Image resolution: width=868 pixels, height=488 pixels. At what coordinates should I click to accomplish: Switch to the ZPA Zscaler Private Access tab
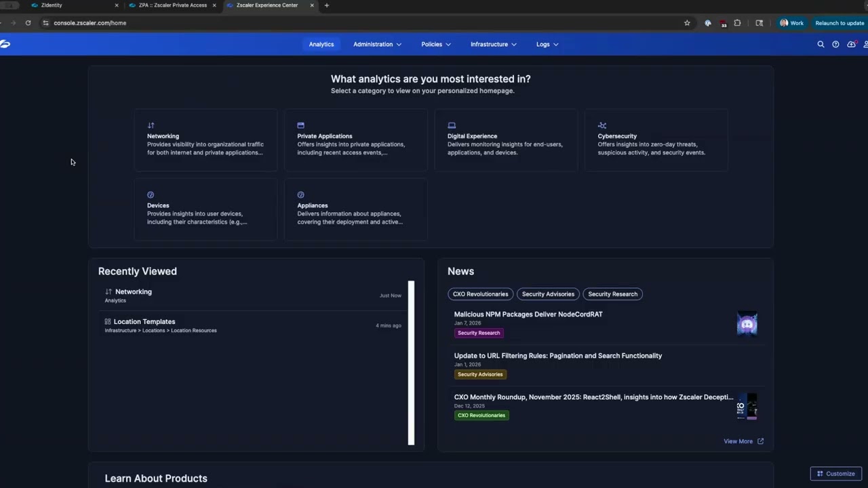(173, 5)
